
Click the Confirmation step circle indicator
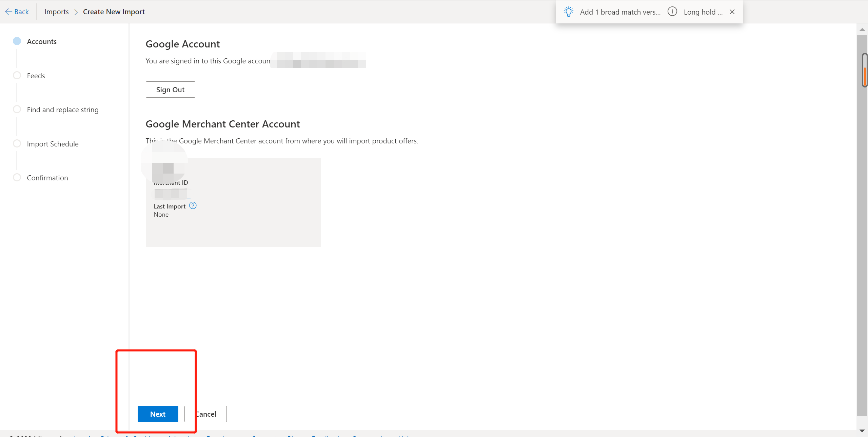[17, 177]
